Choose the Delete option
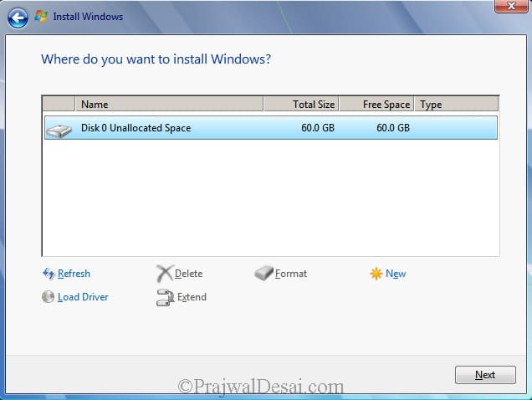 point(189,274)
